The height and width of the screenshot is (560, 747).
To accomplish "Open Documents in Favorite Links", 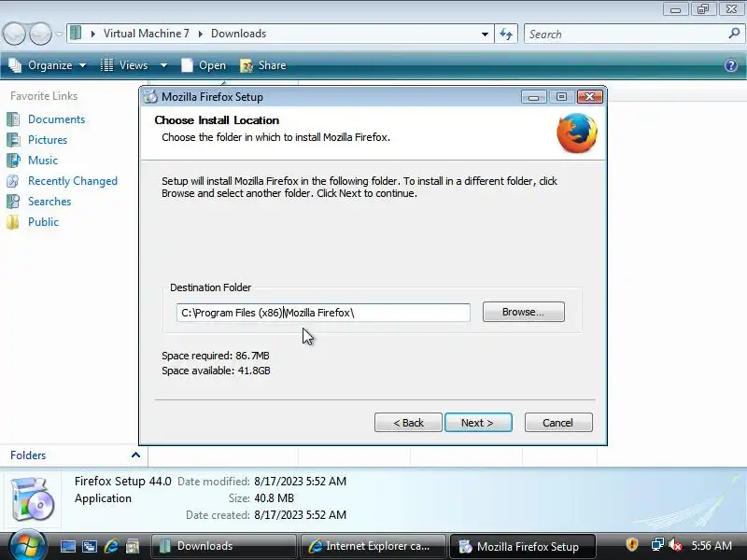I will [x=56, y=119].
